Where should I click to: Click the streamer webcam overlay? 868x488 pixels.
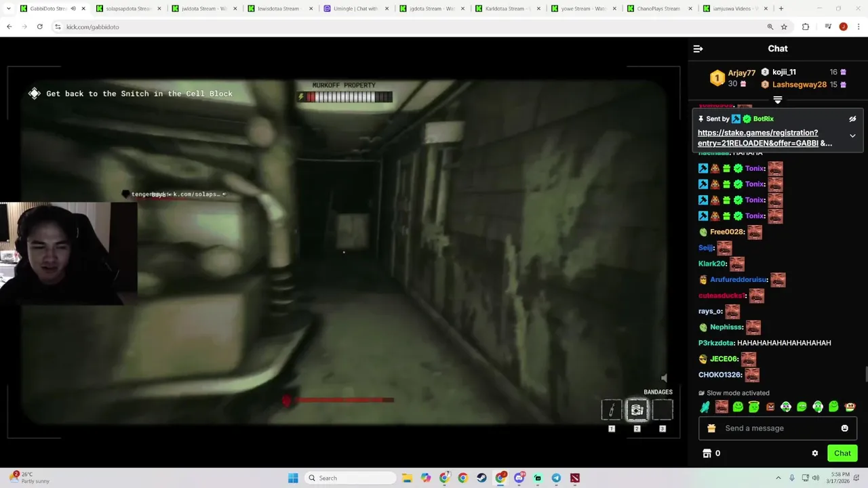[68, 253]
